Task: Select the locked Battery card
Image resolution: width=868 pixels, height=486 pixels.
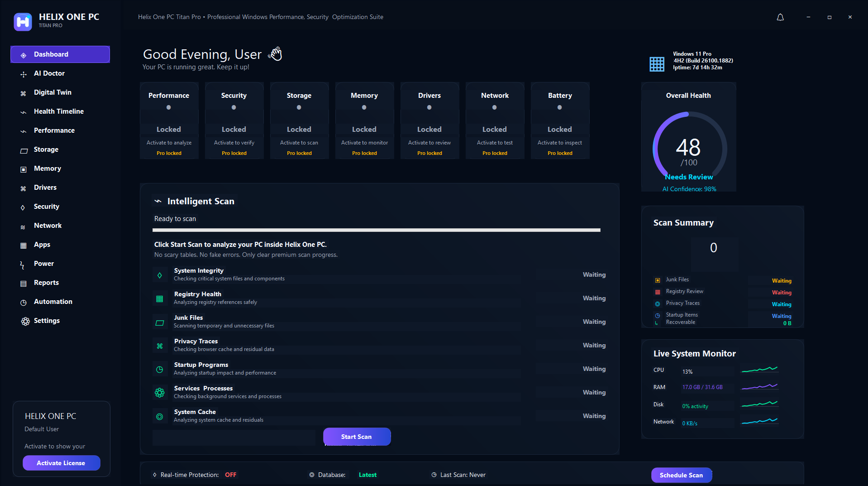Action: click(560, 120)
